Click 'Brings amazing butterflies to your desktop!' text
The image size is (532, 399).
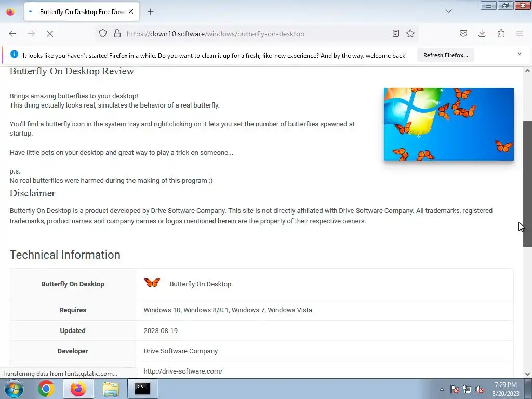(x=74, y=96)
